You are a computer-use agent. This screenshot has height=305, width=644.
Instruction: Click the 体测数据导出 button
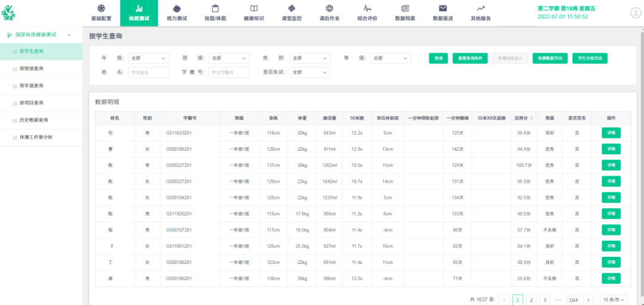coord(550,58)
